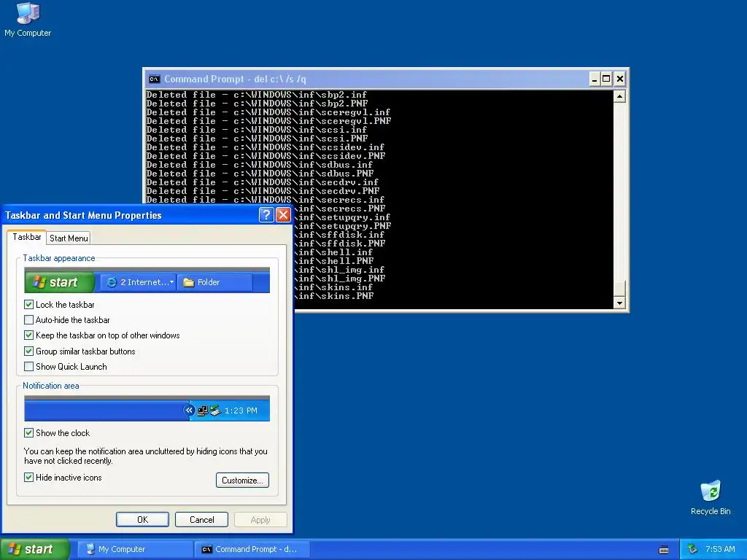The width and height of the screenshot is (747, 560).
Task: Click the Customize... button
Action: (242, 480)
